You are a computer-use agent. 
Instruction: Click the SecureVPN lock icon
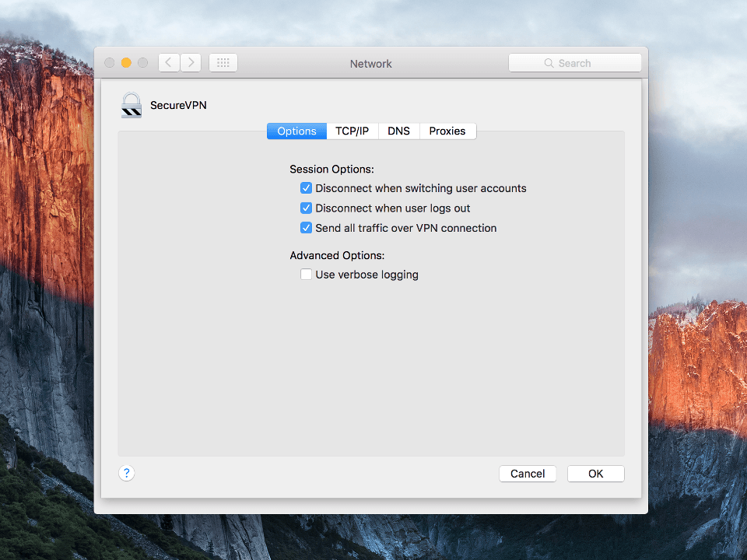[131, 105]
